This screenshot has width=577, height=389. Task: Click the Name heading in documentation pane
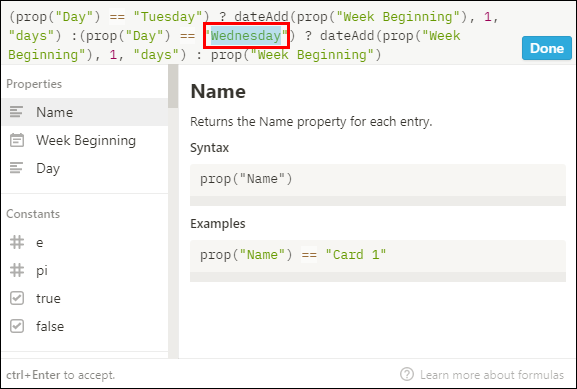pos(218,91)
